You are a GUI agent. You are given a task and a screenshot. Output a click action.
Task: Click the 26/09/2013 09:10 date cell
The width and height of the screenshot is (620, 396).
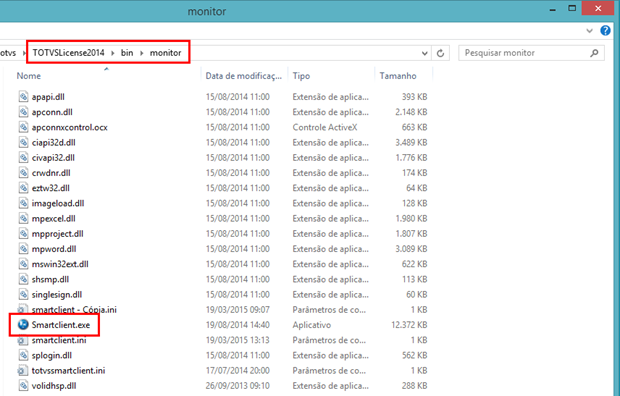click(237, 386)
